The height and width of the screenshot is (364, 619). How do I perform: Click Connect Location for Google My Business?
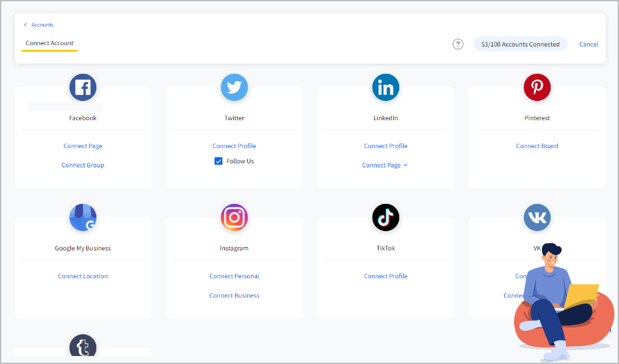[x=83, y=276]
